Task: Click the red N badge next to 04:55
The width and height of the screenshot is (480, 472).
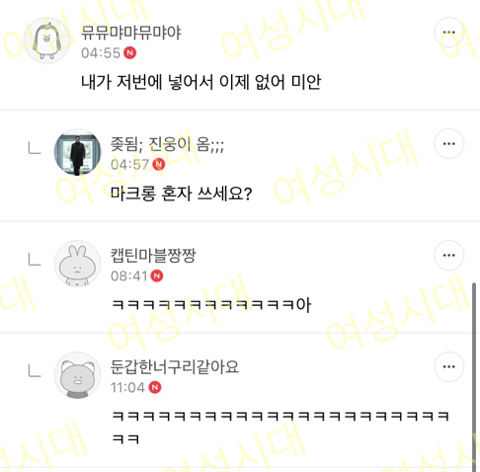Action: 130,53
